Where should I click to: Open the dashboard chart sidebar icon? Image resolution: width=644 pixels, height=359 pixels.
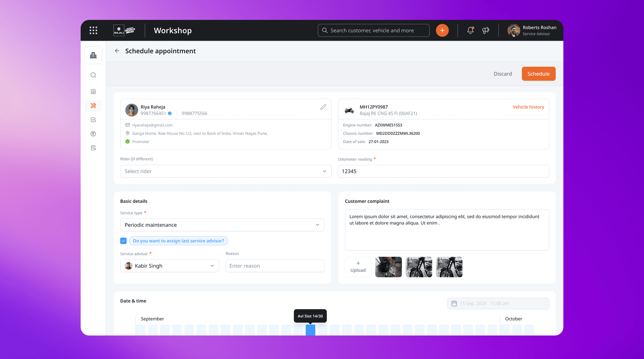pyautogui.click(x=93, y=92)
